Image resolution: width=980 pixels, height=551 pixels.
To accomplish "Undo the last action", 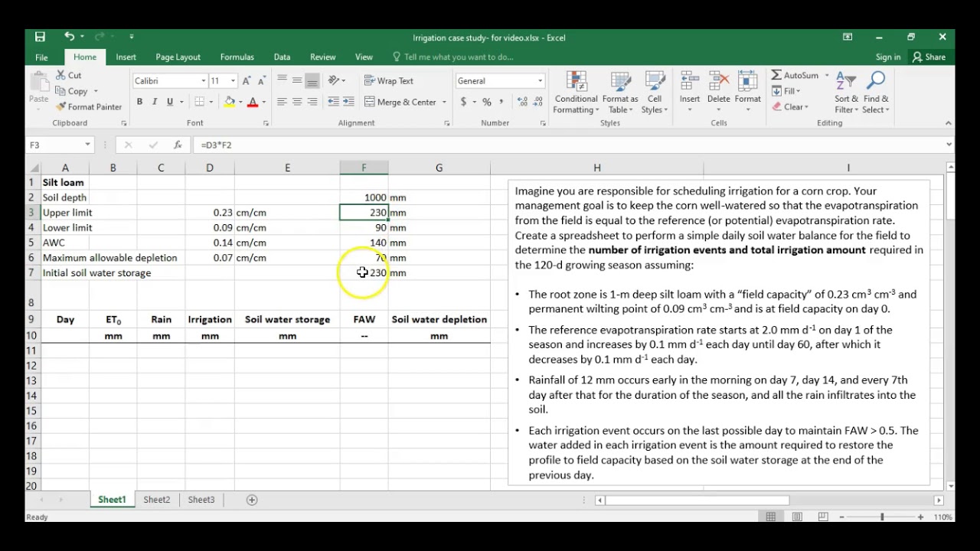I will click(x=69, y=37).
